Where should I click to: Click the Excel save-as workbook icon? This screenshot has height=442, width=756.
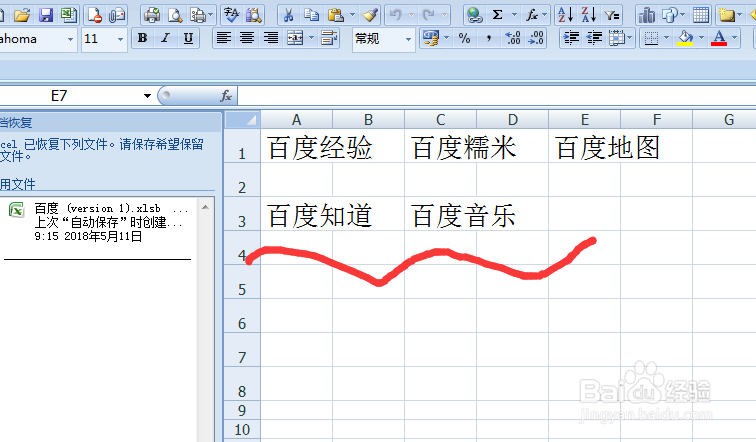pyautogui.click(x=69, y=15)
